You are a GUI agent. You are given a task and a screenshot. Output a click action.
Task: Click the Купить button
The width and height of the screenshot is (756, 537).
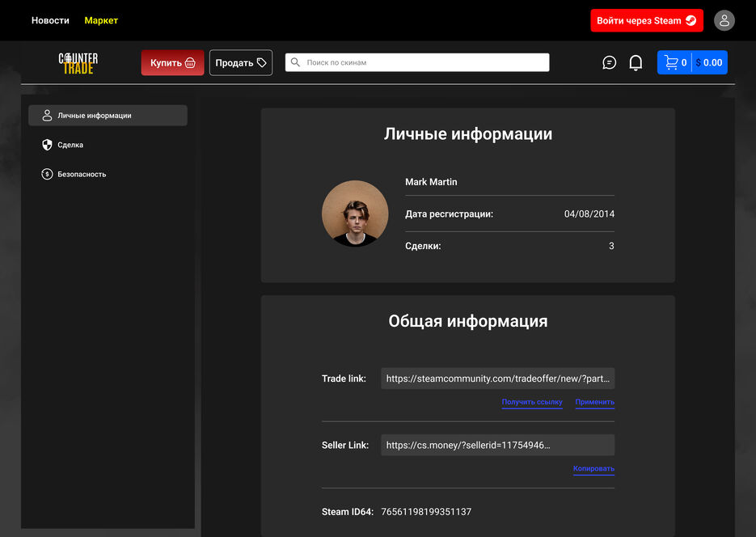click(172, 62)
